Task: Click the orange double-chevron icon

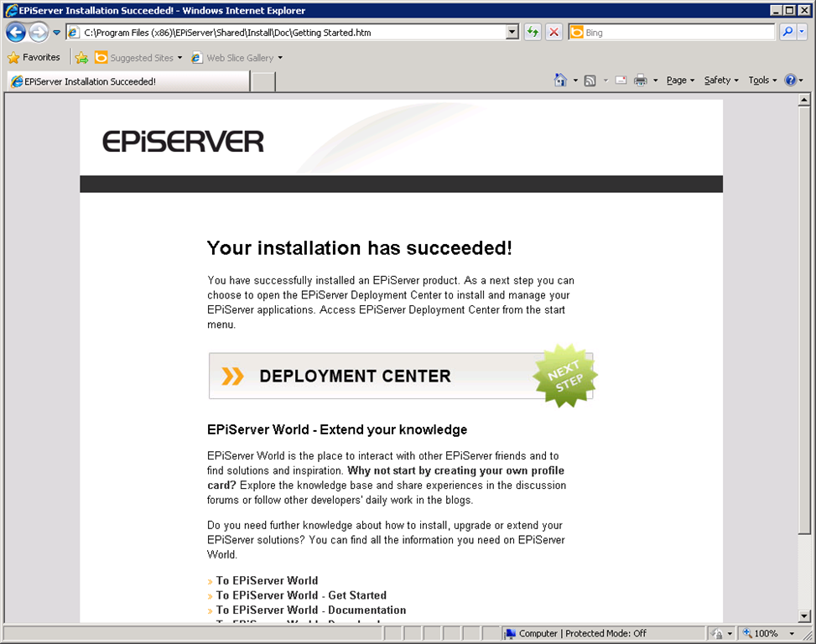Action: pyautogui.click(x=232, y=377)
